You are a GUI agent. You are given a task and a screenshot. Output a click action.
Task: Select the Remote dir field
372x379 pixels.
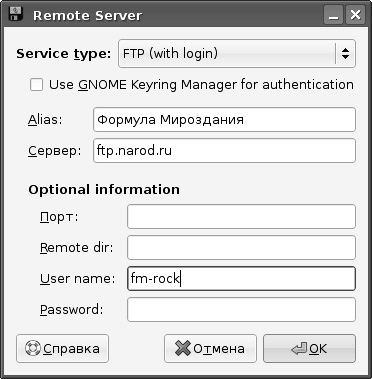coord(241,248)
